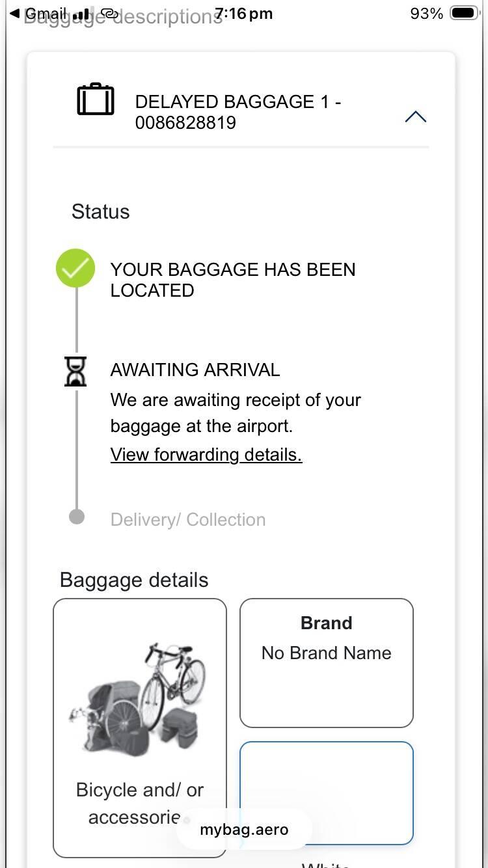Select the Brand No Brand Name card
Screen dimensions: 488x868
(326, 662)
